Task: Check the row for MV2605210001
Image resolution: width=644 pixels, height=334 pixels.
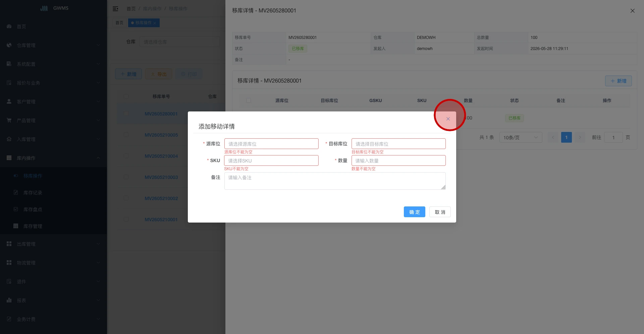Action: (126, 219)
